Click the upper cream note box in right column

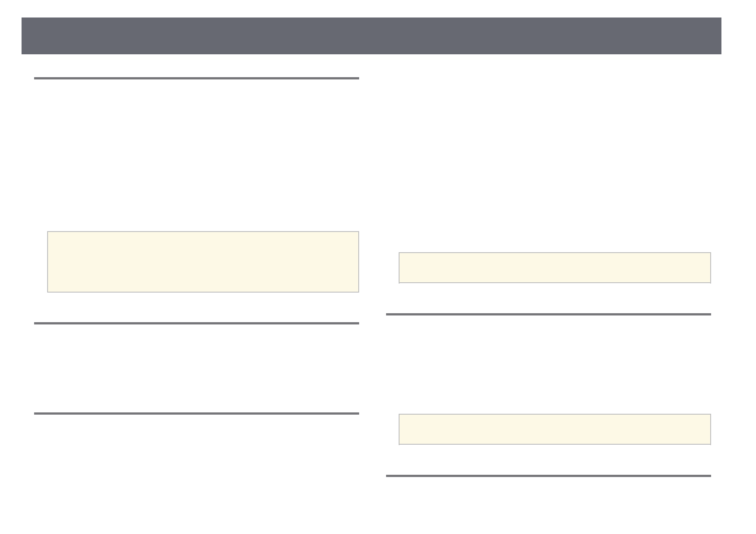(554, 267)
